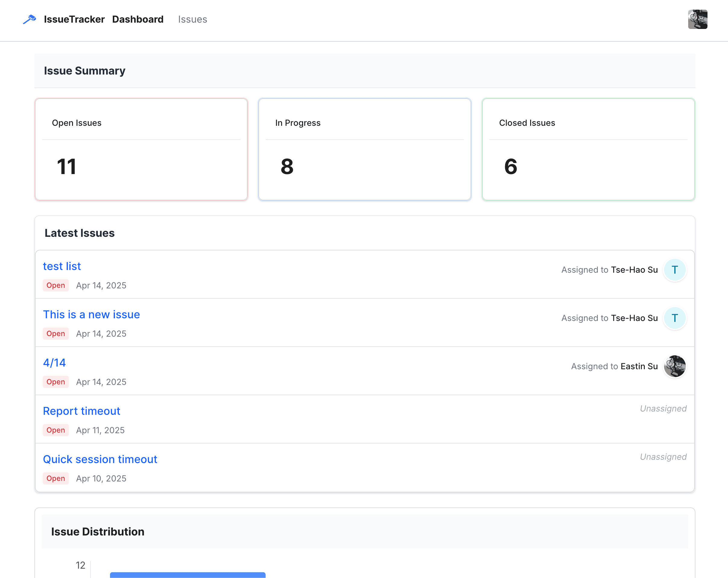Screen dimensions: 728x578
Task: Click the IssueTracker logo icon
Action: pos(29,19)
